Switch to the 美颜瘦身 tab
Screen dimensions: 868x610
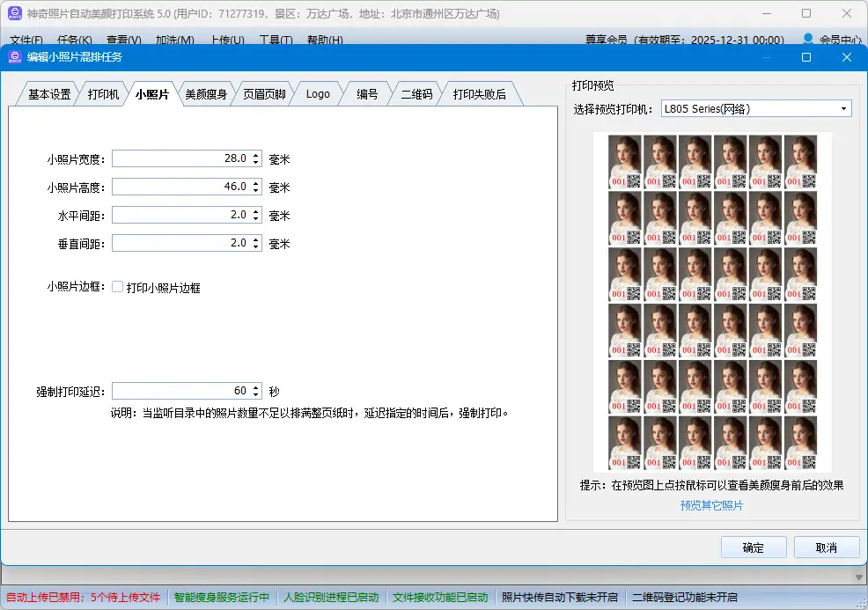tap(206, 94)
